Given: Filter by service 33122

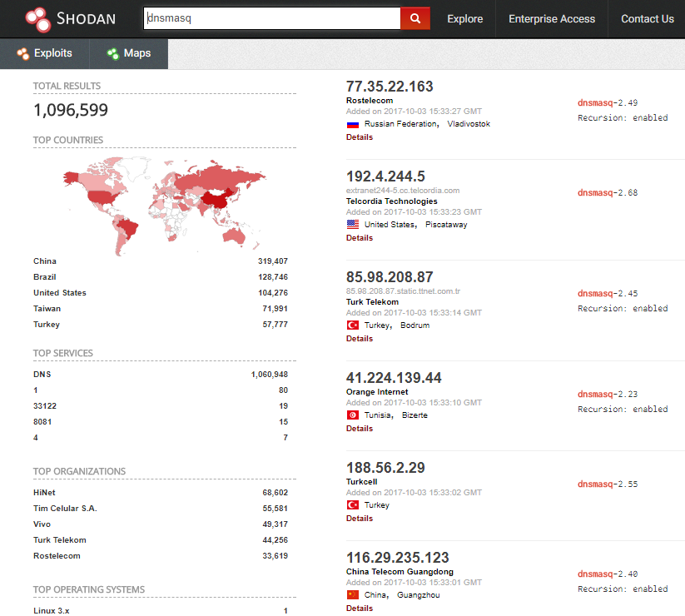Looking at the screenshot, I should click(x=45, y=406).
